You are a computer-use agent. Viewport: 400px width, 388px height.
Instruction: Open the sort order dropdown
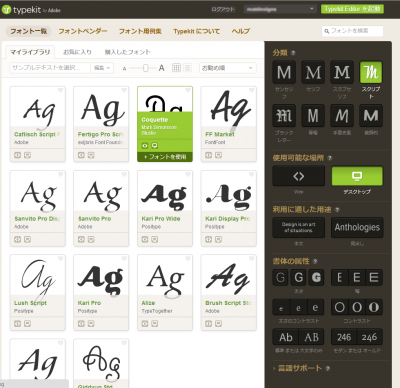point(228,68)
